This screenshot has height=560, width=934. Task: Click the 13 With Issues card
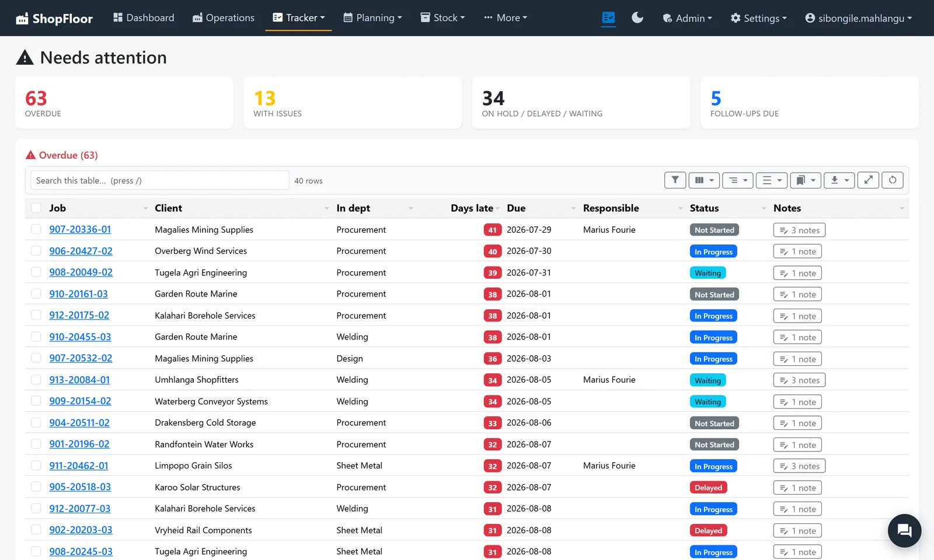(x=353, y=103)
